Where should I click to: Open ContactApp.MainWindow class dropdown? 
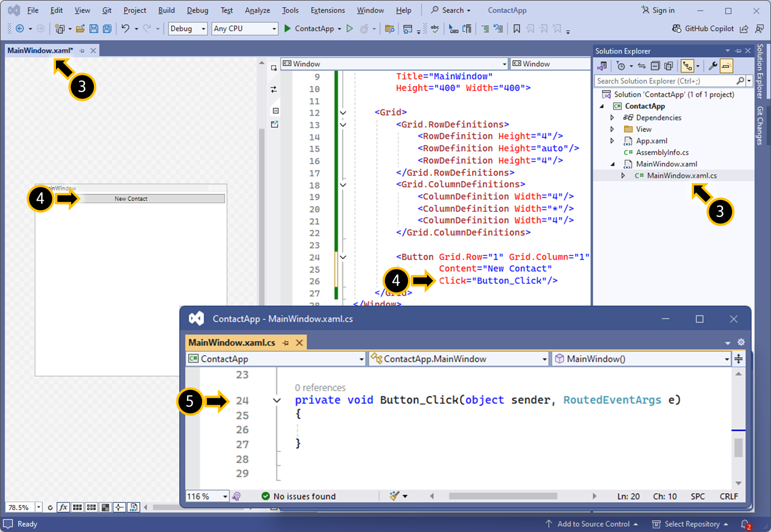(459, 359)
